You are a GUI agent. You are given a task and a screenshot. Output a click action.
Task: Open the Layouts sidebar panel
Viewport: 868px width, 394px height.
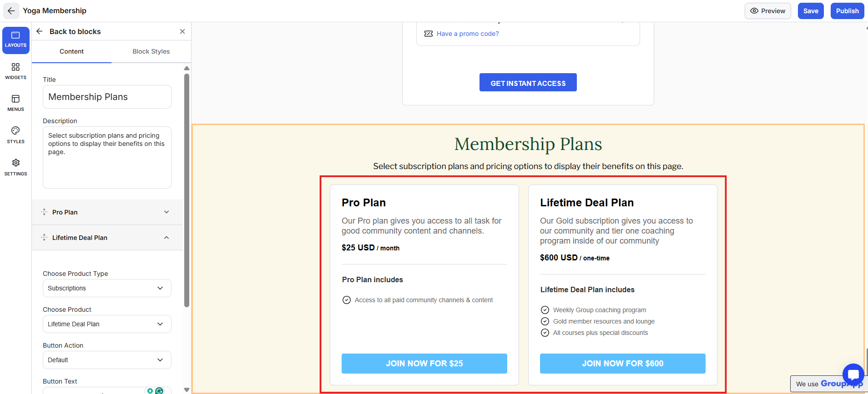click(x=16, y=40)
